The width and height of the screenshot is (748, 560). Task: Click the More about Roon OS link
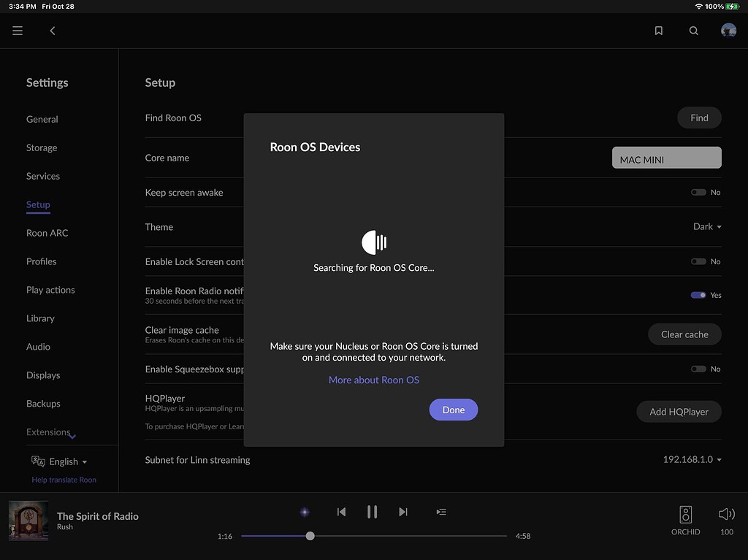(x=373, y=380)
